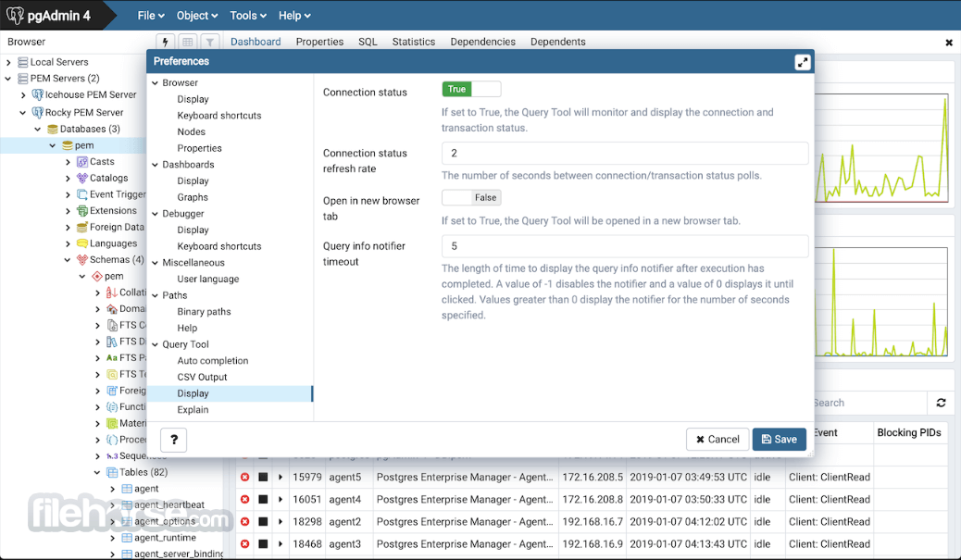Expand row details for PID 15979
The height and width of the screenshot is (560, 961).
coord(281,477)
